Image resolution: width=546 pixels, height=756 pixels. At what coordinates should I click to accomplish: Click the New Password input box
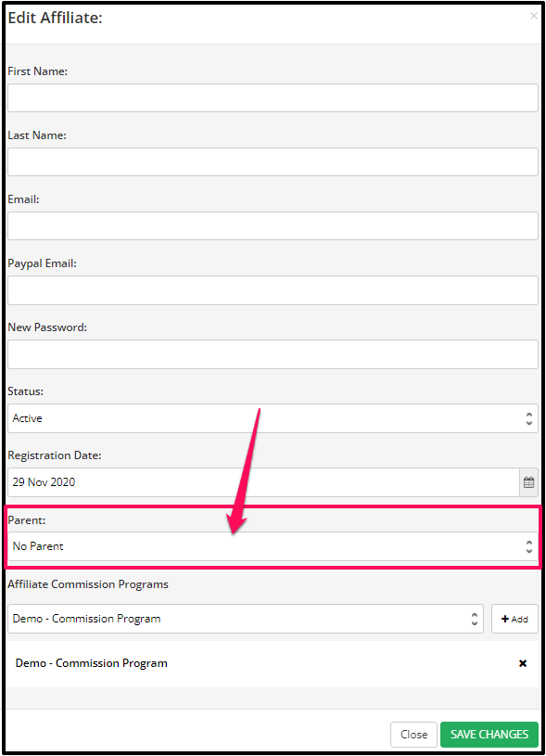pyautogui.click(x=273, y=354)
